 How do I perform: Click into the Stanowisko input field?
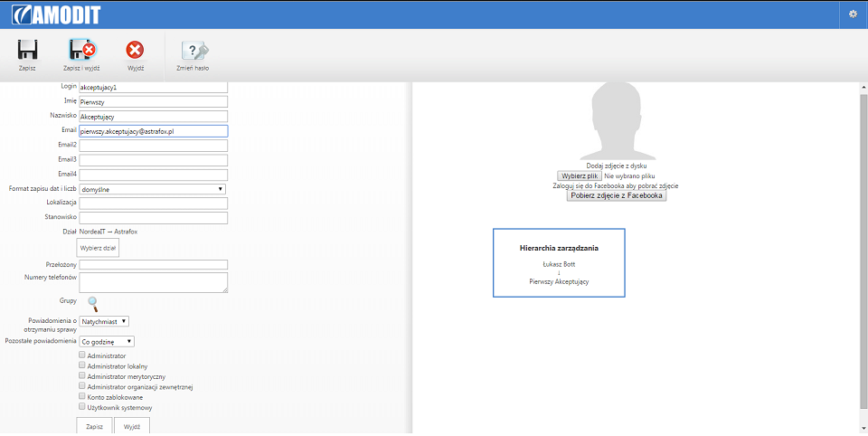[153, 218]
